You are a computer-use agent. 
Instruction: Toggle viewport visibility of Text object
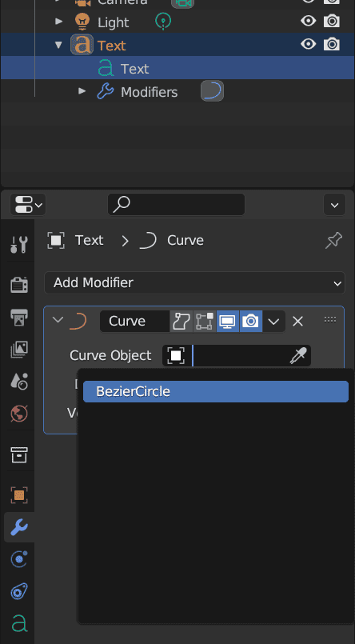(x=308, y=44)
